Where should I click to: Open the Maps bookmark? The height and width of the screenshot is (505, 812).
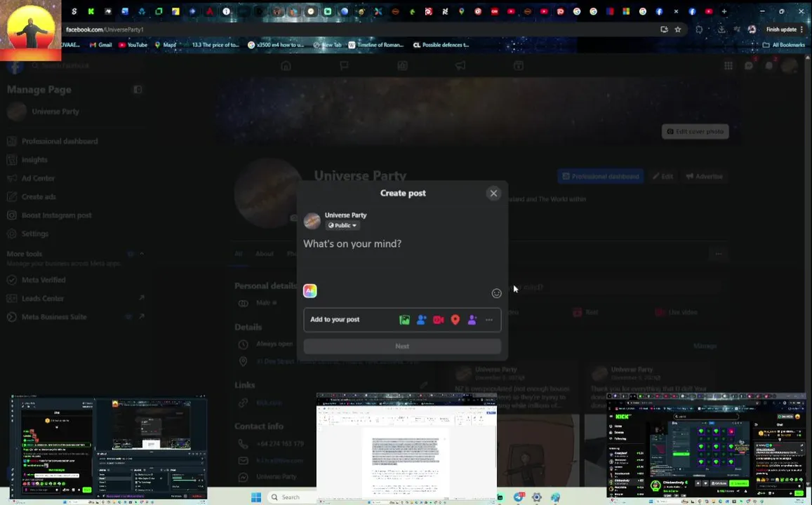tap(165, 45)
